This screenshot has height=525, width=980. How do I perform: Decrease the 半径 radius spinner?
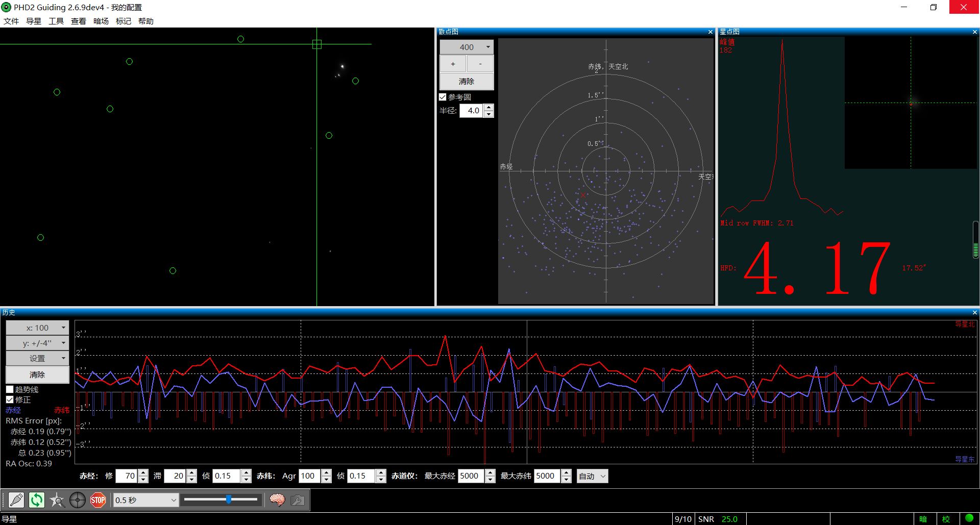(x=489, y=114)
